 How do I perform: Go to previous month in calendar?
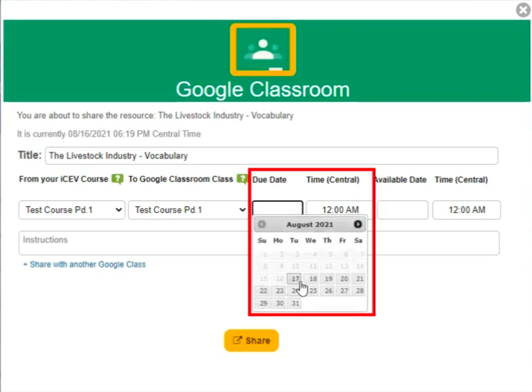point(262,224)
